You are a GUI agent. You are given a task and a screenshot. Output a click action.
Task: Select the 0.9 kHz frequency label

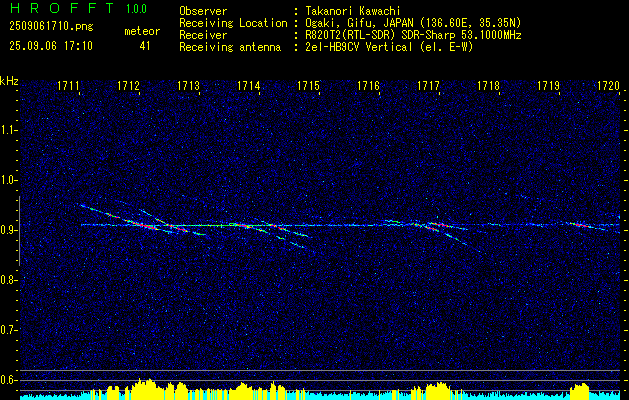coord(8,230)
